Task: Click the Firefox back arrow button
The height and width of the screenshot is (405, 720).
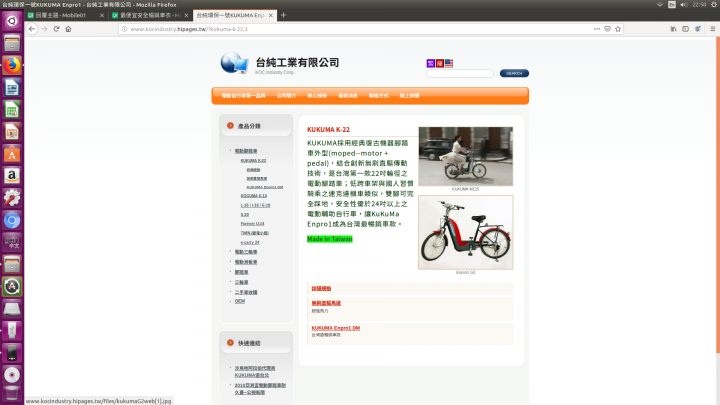Action: click(32, 29)
